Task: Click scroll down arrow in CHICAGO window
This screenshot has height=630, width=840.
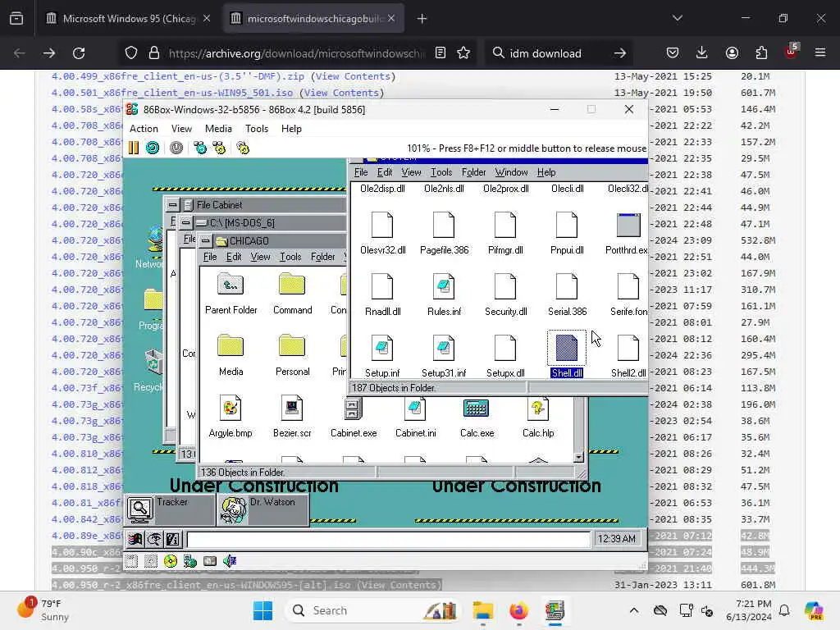Action: [x=578, y=457]
